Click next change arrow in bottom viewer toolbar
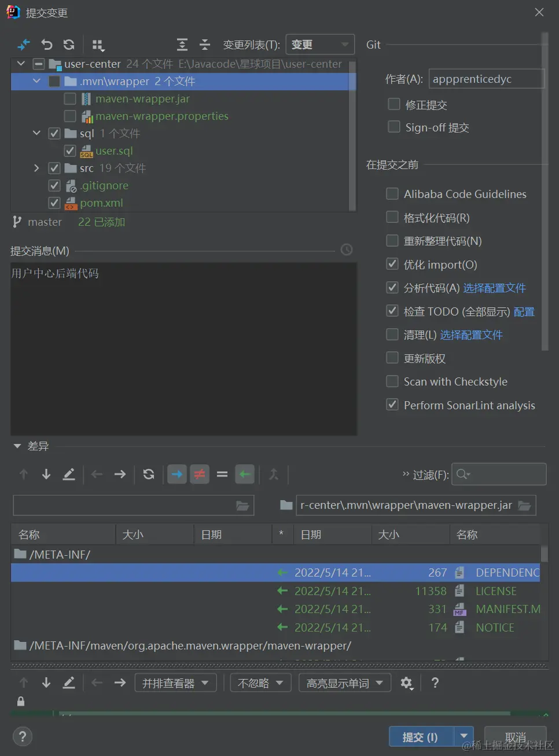559x756 pixels. (x=46, y=683)
